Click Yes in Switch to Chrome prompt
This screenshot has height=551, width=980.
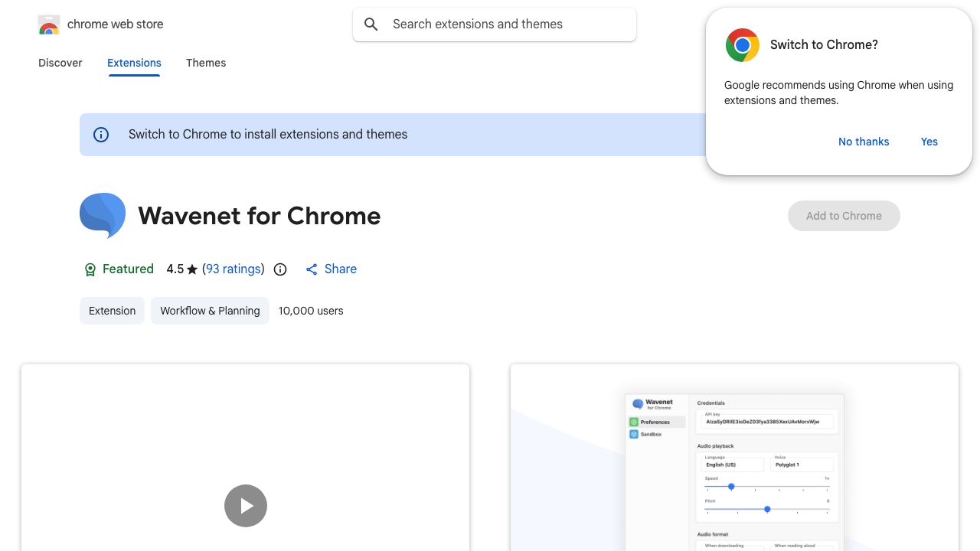point(929,142)
